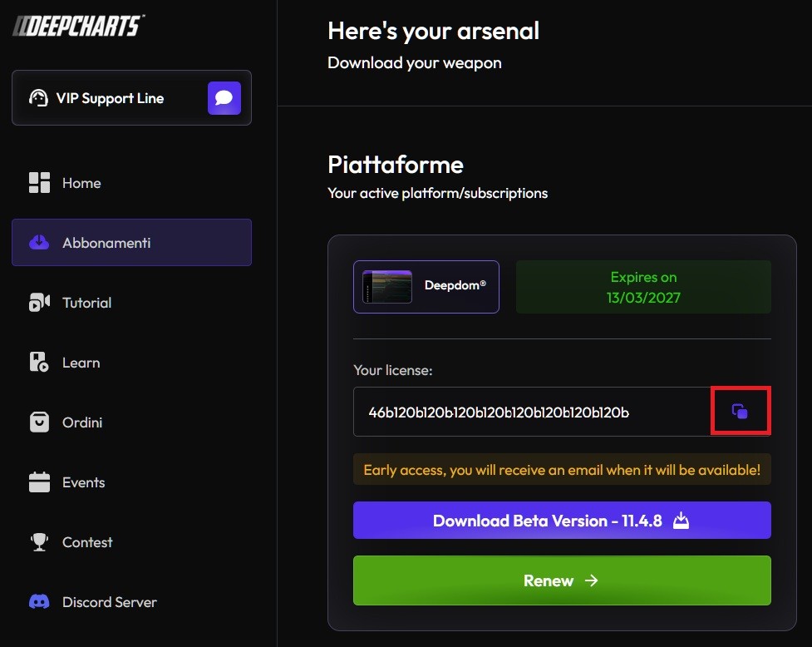
Task: Copy the license key with the copy icon
Action: [x=740, y=412]
